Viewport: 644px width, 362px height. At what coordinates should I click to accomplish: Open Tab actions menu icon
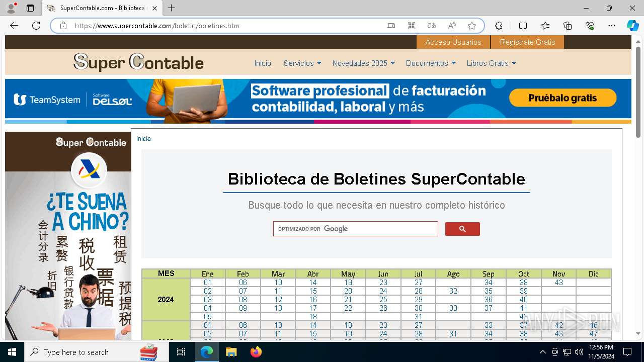click(x=30, y=8)
